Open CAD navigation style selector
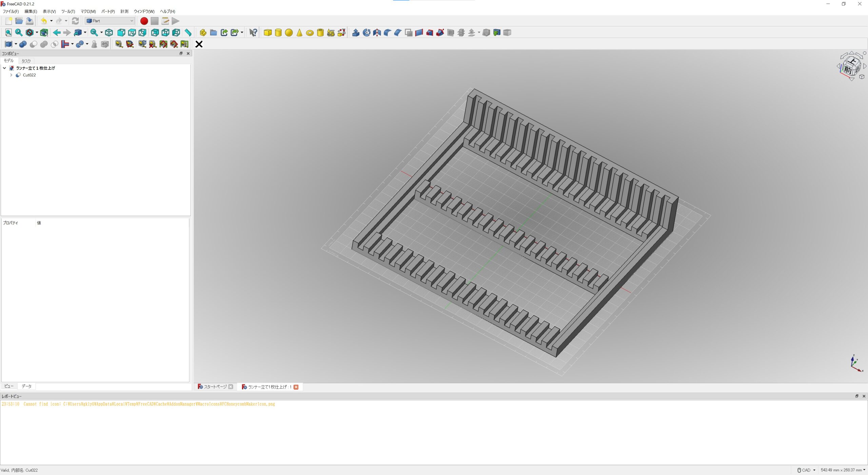868x475 pixels. [x=806, y=470]
